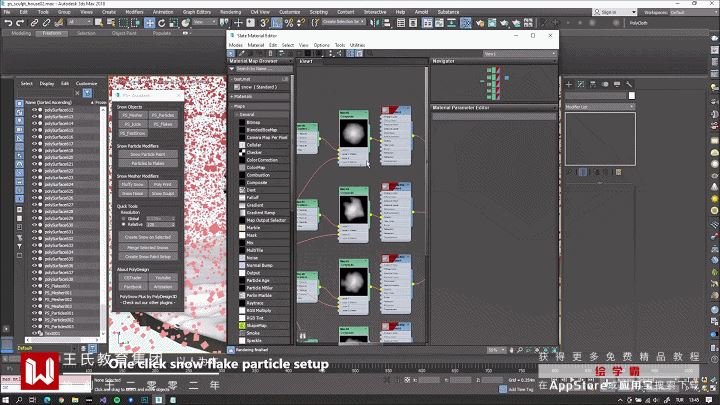Viewport: 720px width, 405px height.
Task: Click the object color swatch in command panel
Action: pos(632,96)
